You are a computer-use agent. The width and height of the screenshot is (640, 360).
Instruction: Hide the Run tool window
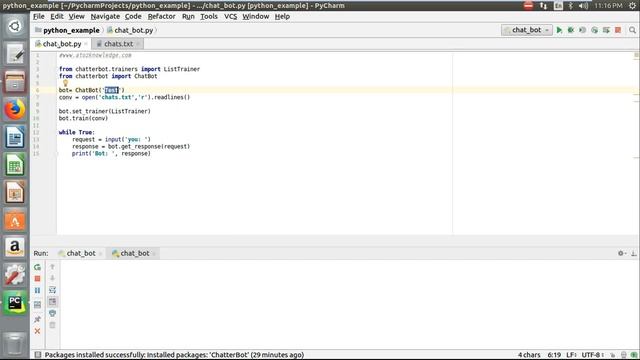coord(633,253)
